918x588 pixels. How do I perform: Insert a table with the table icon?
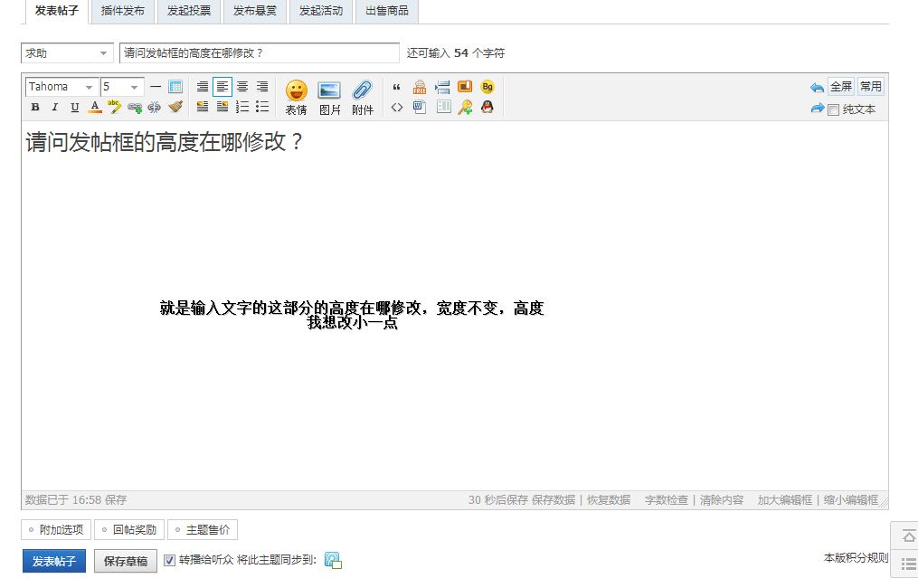click(442, 107)
